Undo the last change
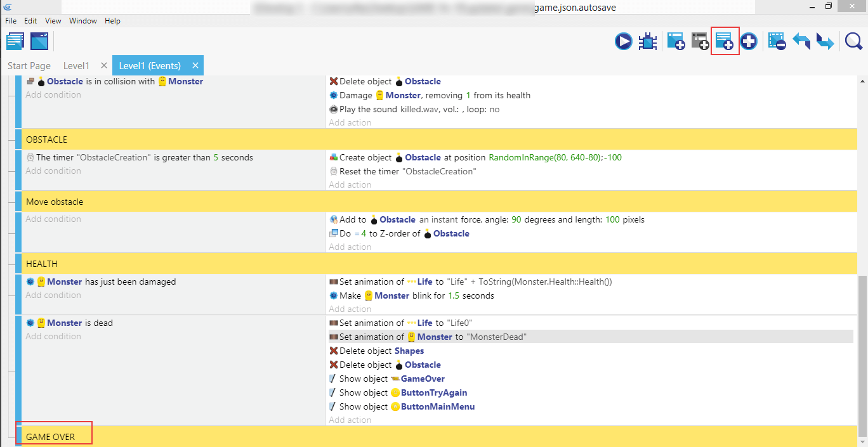Image resolution: width=868 pixels, height=447 pixels. [x=801, y=42]
